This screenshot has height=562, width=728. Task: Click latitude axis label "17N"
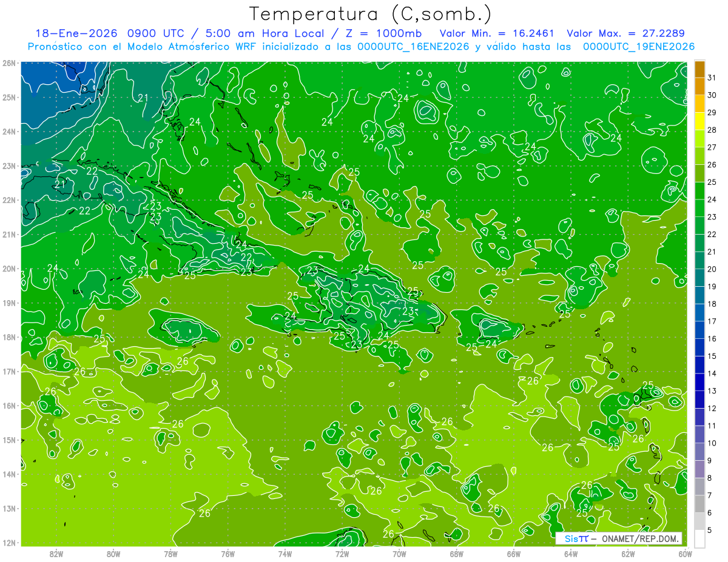tap(9, 372)
